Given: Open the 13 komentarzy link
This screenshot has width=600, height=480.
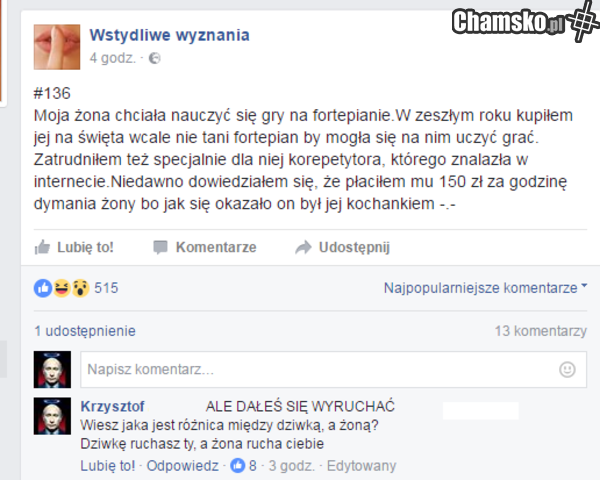Looking at the screenshot, I should [540, 331].
